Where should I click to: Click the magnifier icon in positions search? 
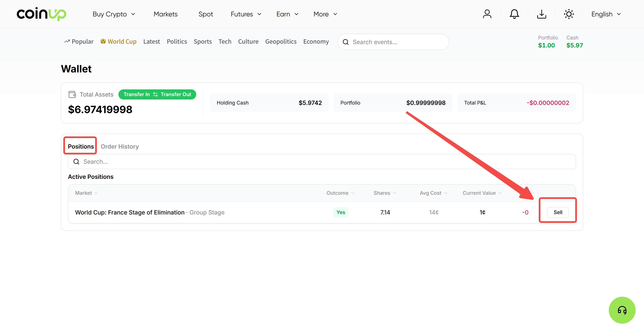(x=76, y=162)
